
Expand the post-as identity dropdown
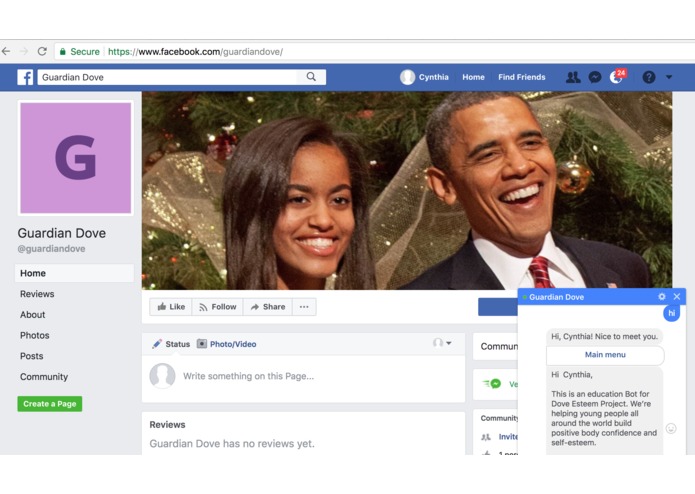click(442, 343)
